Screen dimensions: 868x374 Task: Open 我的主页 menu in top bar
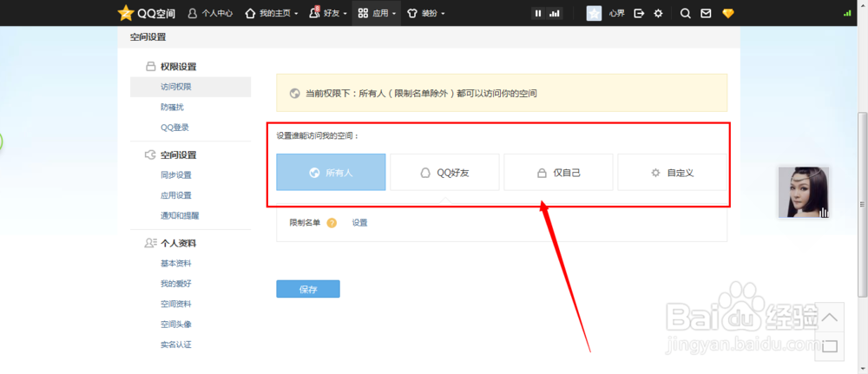point(271,13)
